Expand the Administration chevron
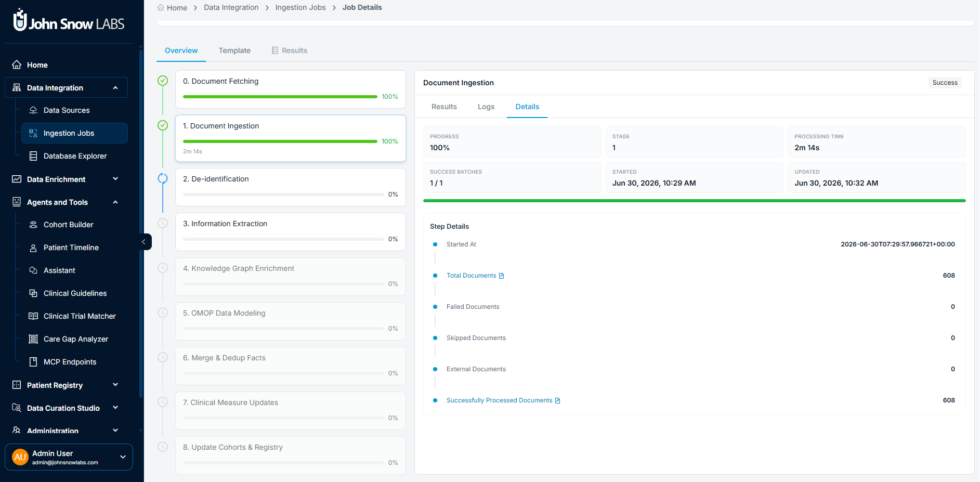 115,431
